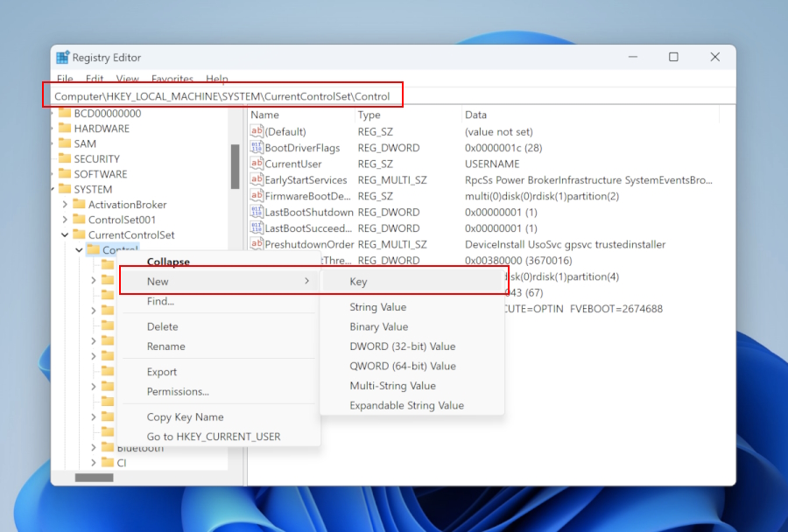This screenshot has height=532, width=788.
Task: Collapse the CurrentControlSet tree node
Action: click(x=65, y=235)
